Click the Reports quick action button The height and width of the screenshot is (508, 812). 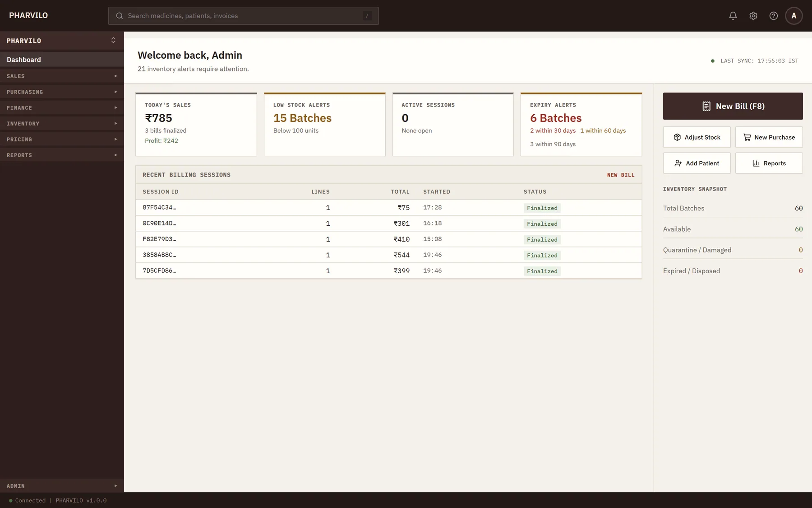769,163
